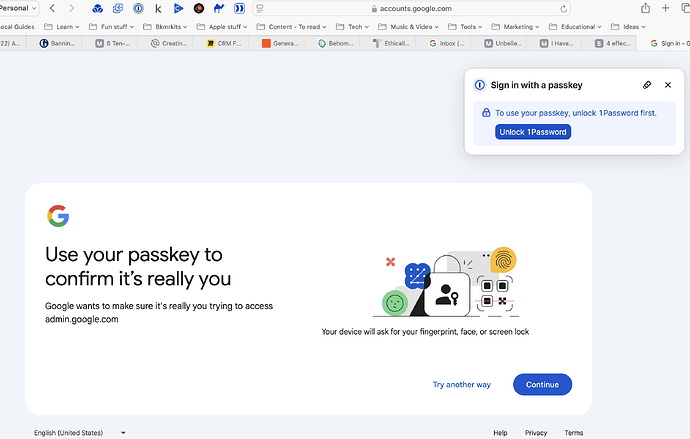Show the tab overview icon
This screenshot has width=690, height=439.
685,8
